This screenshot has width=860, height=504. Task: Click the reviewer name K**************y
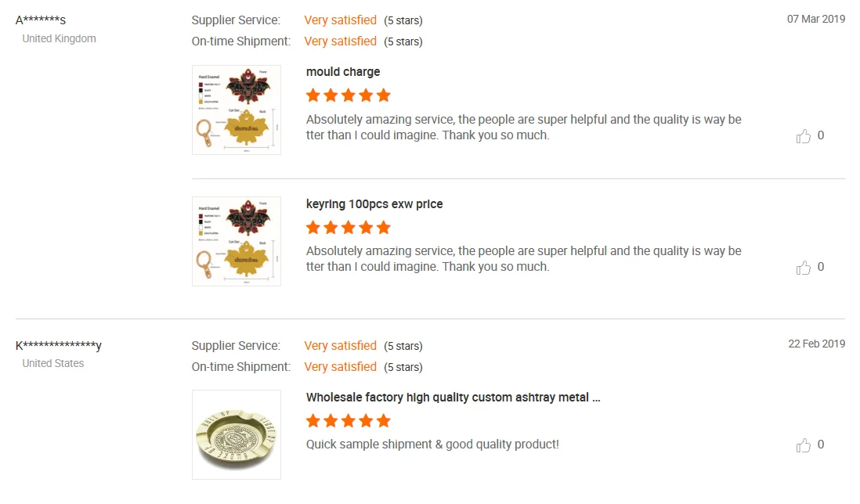tap(59, 345)
